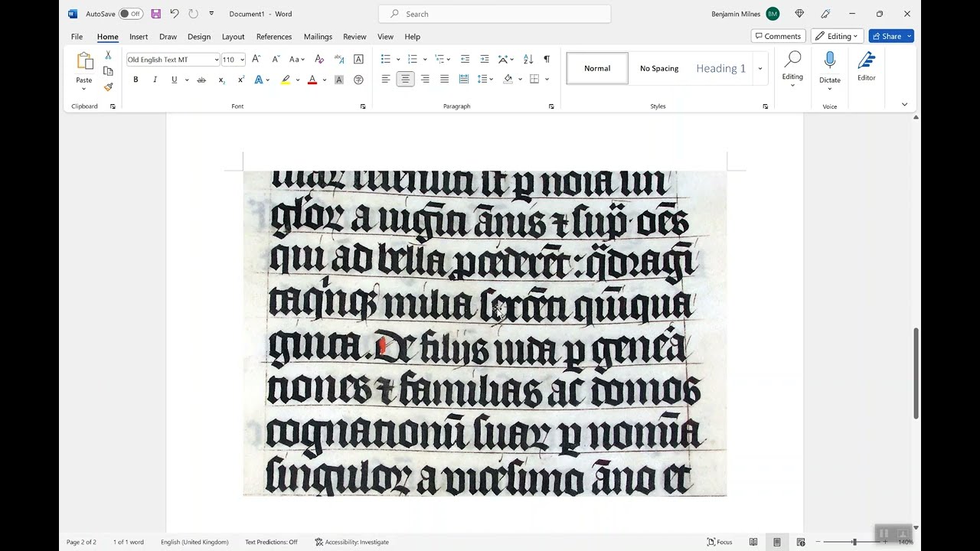The width and height of the screenshot is (980, 551).
Task: Toggle Bold formatting
Action: (136, 80)
